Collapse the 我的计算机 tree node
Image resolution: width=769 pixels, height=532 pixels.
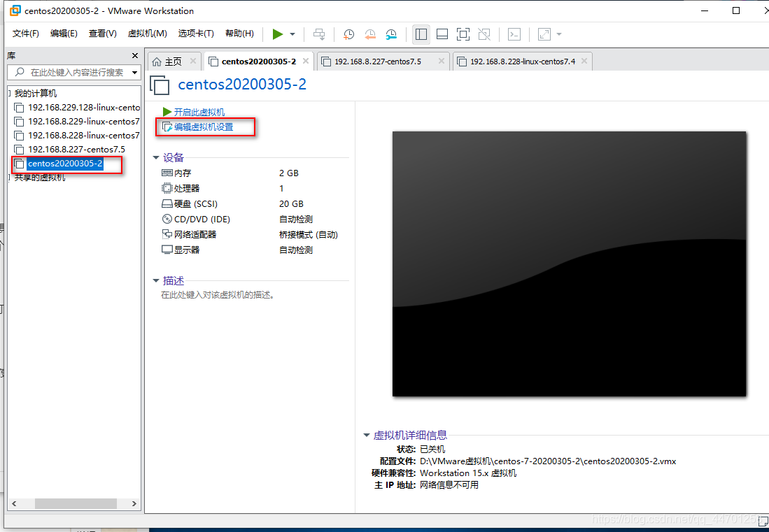(x=9, y=93)
